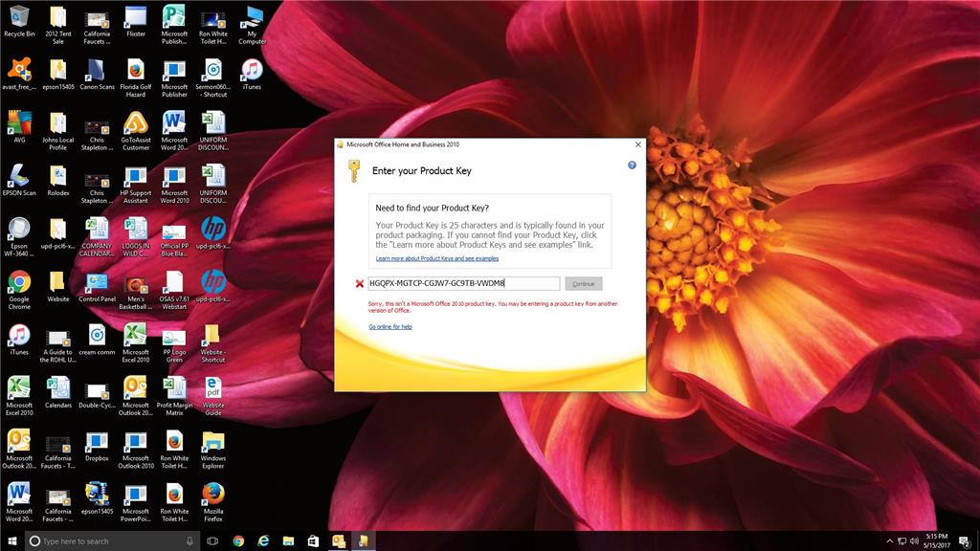Open Profit Margin Matrix spreadsheet icon
Image resolution: width=980 pixels, height=551 pixels.
pyautogui.click(x=174, y=396)
